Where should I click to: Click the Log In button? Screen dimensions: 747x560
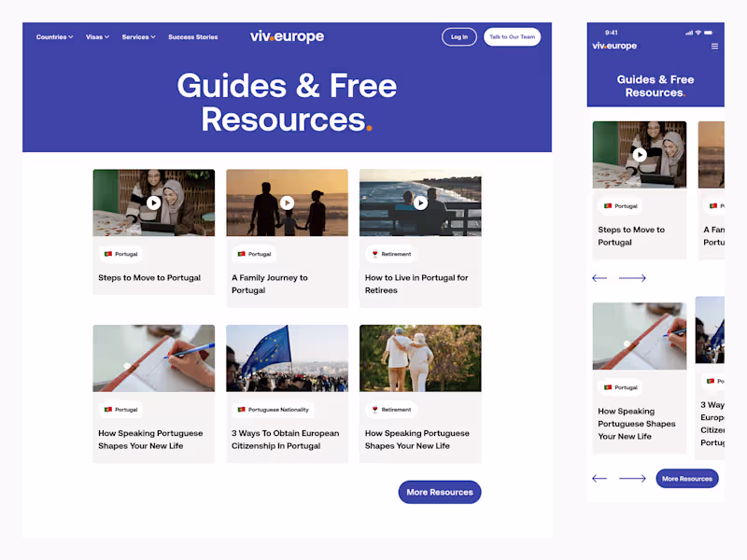point(459,36)
